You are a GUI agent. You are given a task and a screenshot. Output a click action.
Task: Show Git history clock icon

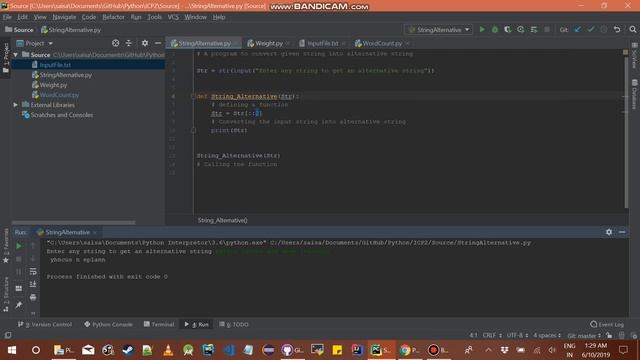point(604,29)
